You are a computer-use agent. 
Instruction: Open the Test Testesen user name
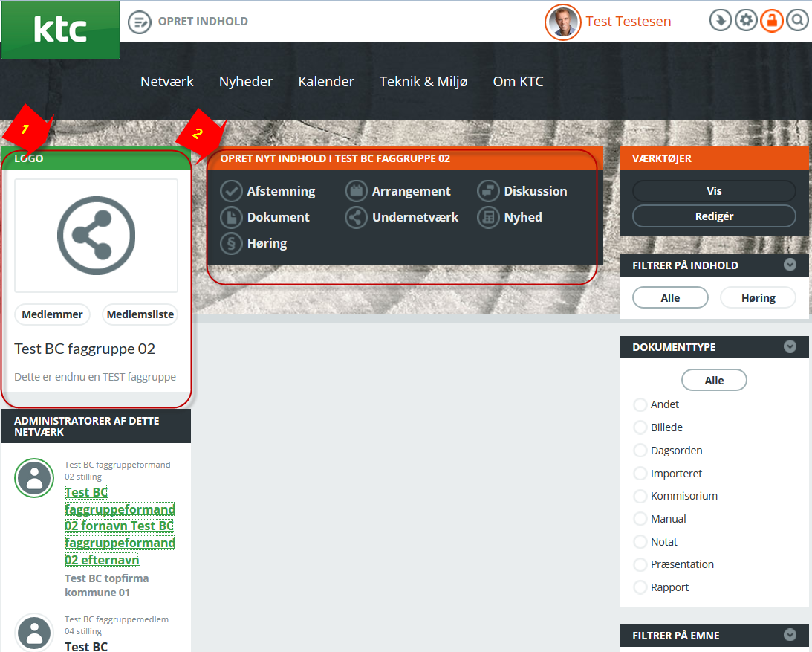click(x=629, y=22)
